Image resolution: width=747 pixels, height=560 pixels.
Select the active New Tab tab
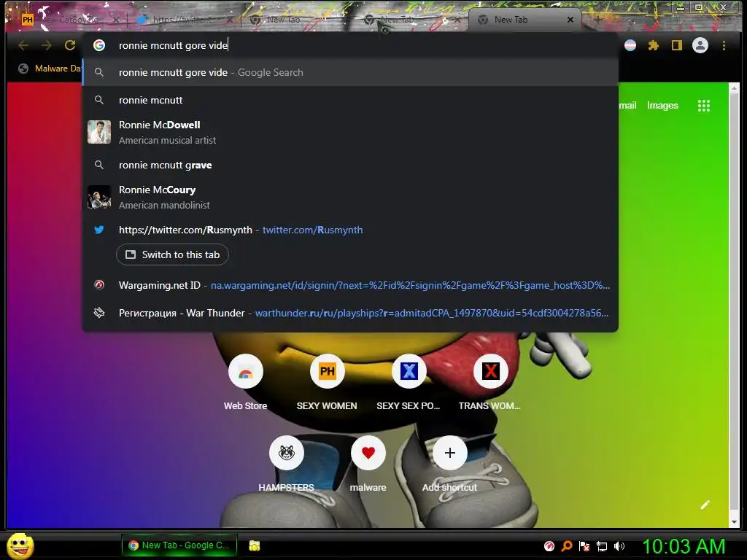(x=524, y=20)
